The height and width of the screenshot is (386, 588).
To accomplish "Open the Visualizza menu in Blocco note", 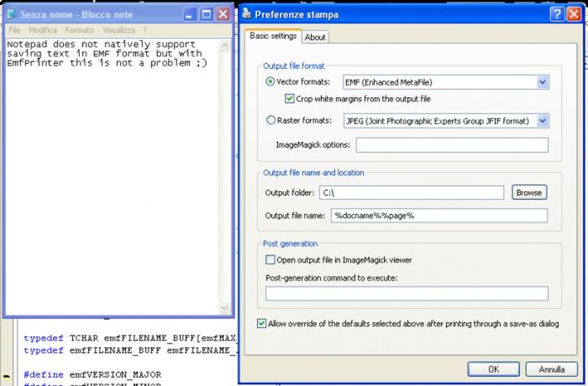I will (x=119, y=30).
